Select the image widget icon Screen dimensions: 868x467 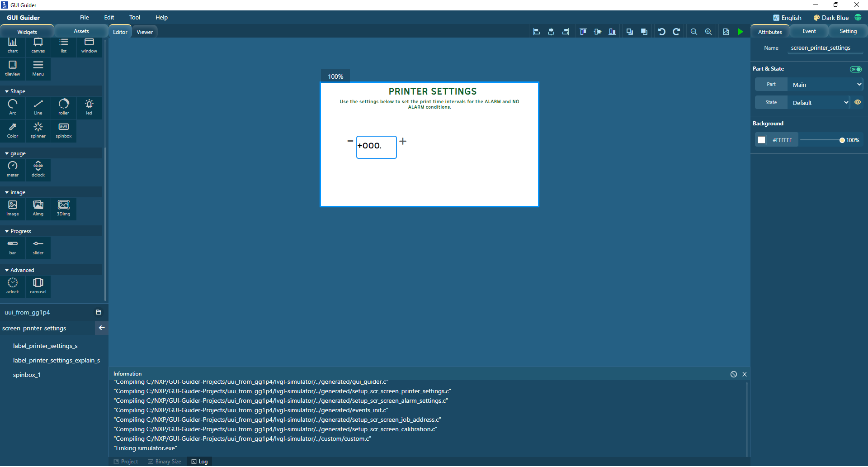13,209
